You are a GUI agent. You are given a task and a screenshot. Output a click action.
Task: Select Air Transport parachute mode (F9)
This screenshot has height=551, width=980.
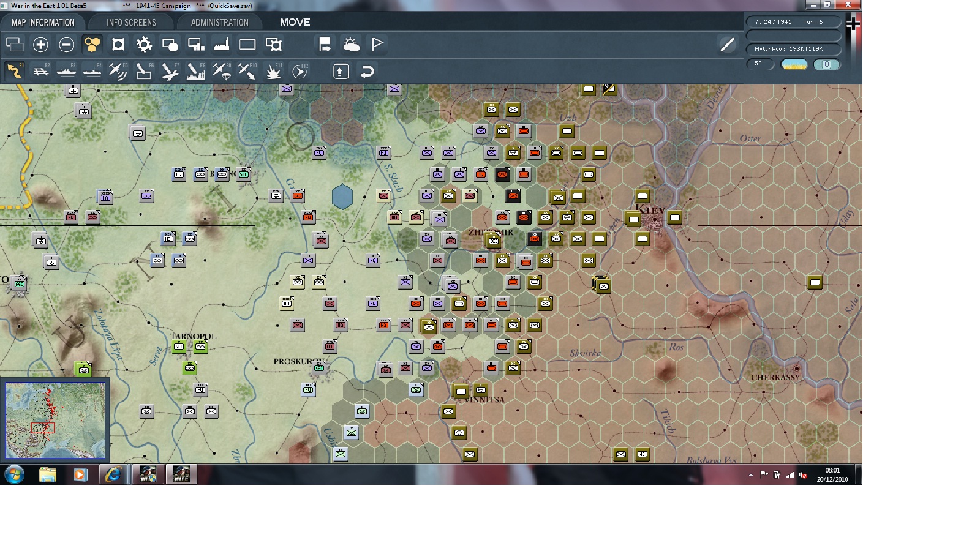pos(222,71)
